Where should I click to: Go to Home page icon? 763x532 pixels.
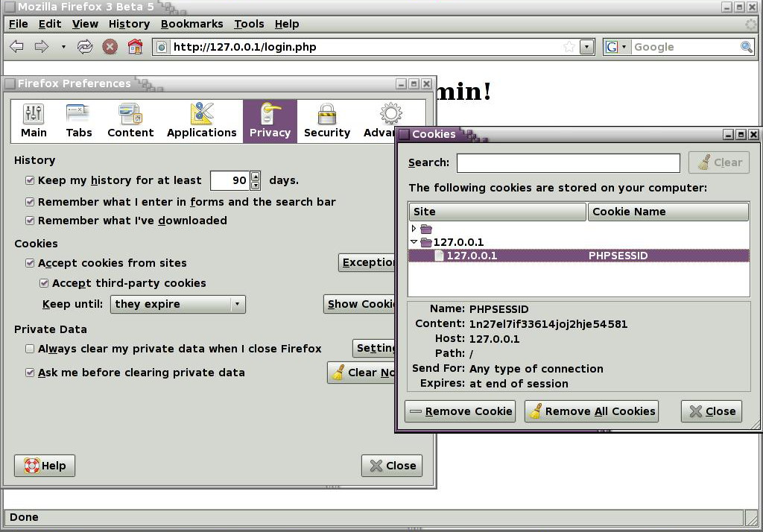point(135,47)
